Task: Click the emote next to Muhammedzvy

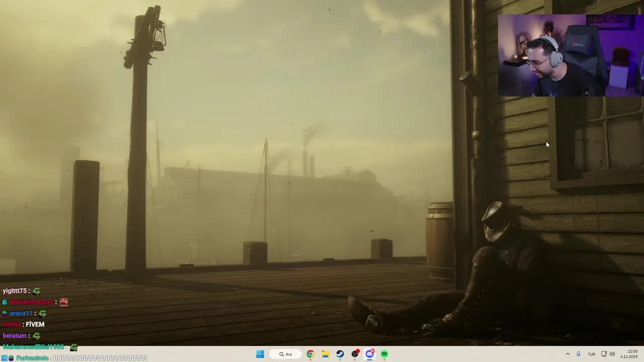Action: click(63, 302)
